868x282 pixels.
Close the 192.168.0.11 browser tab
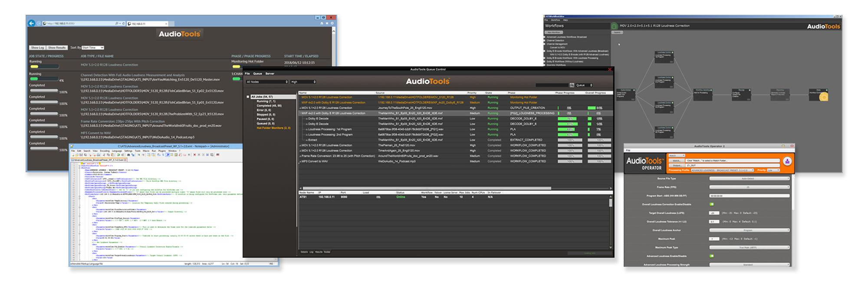pos(166,24)
